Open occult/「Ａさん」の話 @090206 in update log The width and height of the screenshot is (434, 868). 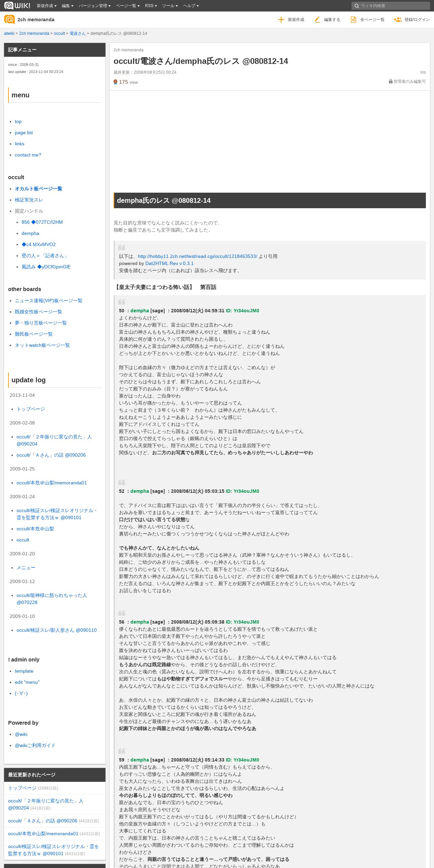[51, 455]
